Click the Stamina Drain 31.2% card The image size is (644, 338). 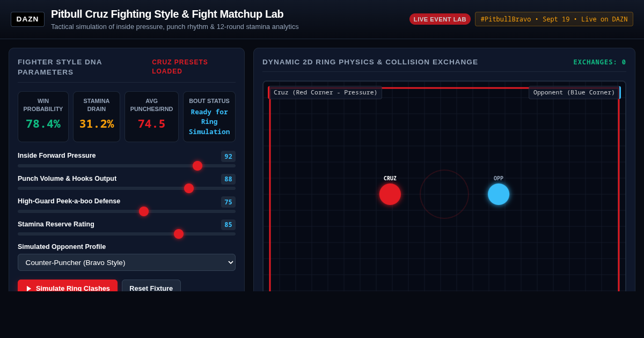tap(97, 116)
